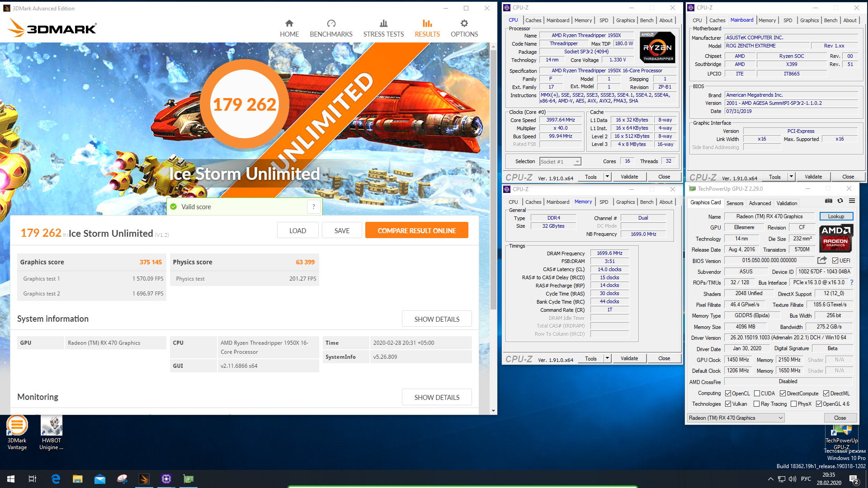Image resolution: width=868 pixels, height=488 pixels.
Task: Launch Microsoft Edge from the taskbar
Action: coord(56,479)
